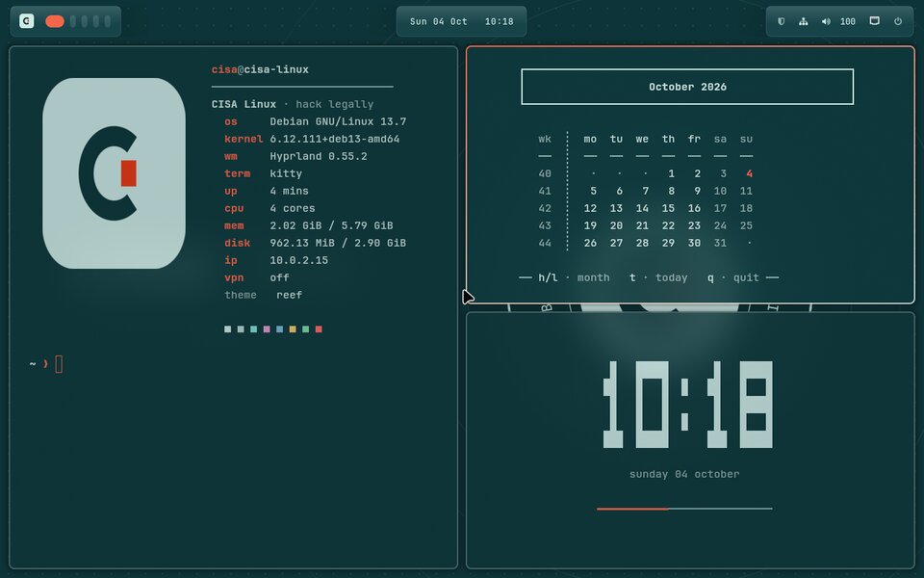This screenshot has height=578, width=924.
Task: Click the progress bar under the clock
Action: (684, 509)
